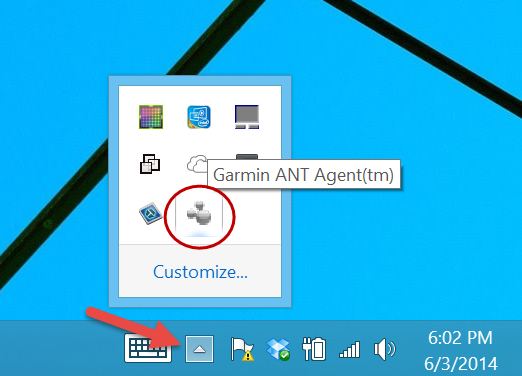This screenshot has width=522, height=376.
Task: Open the touch keyboard from the taskbar
Action: (148, 348)
